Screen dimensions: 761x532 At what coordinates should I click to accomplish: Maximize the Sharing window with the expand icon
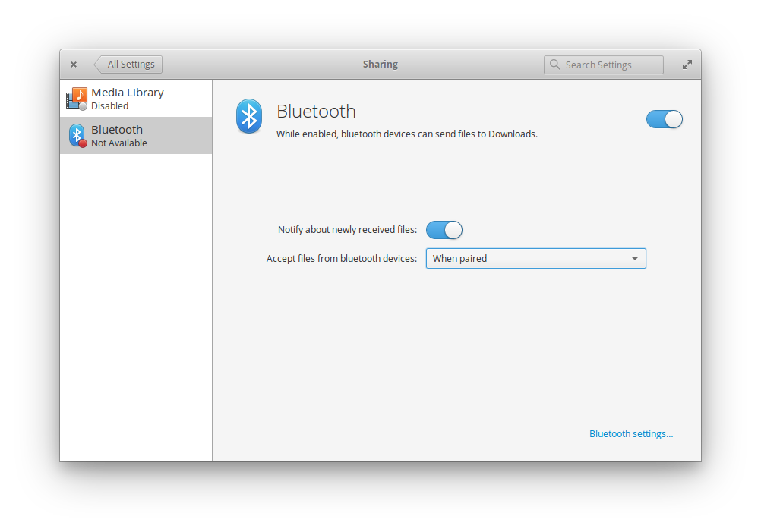pos(687,65)
